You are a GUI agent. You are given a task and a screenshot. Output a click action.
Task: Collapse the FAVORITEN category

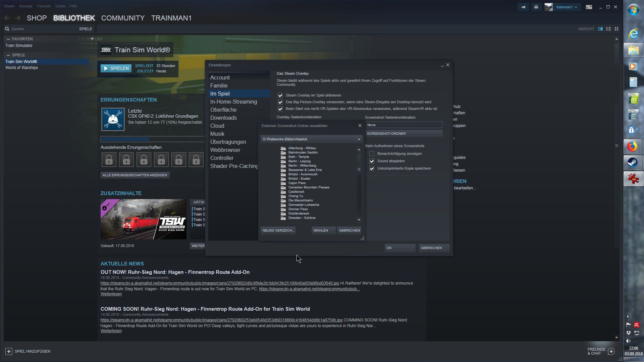[x=8, y=39]
